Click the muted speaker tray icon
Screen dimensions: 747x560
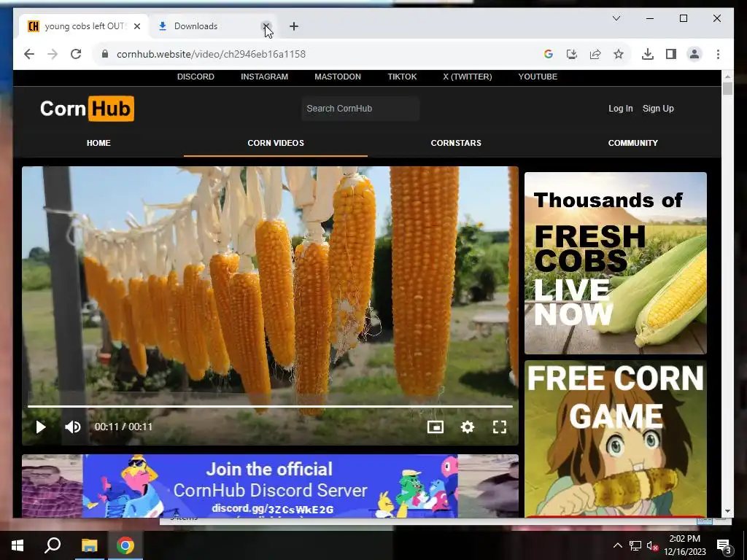651,546
